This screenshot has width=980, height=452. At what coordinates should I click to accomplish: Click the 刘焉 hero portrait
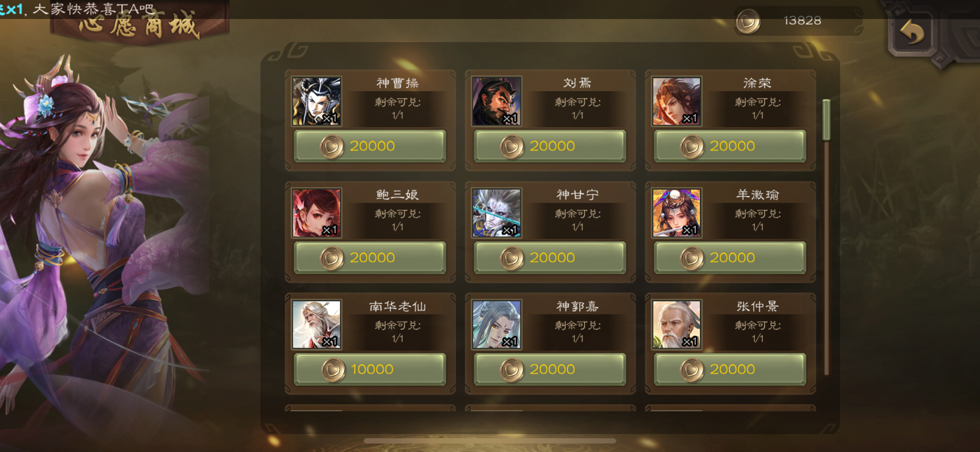[x=497, y=101]
